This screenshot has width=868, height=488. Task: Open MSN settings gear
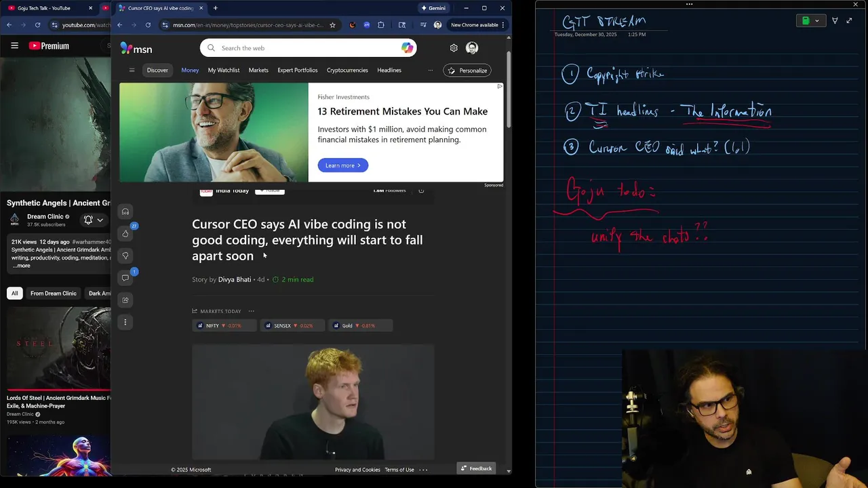[x=454, y=48]
